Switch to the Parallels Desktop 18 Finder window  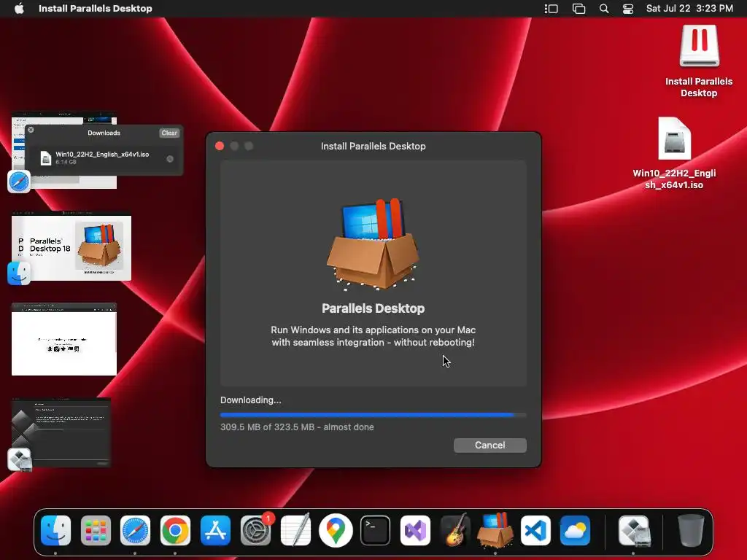click(x=71, y=246)
